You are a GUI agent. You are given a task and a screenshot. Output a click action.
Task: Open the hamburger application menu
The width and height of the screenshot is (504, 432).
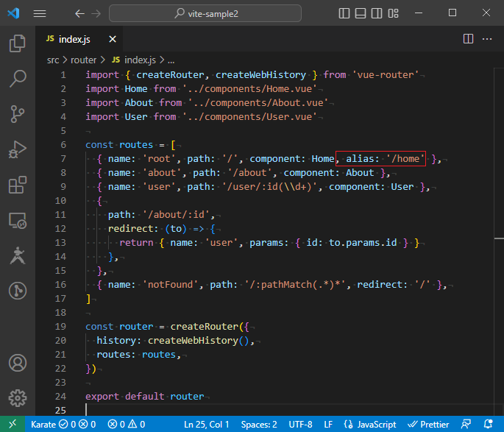40,13
